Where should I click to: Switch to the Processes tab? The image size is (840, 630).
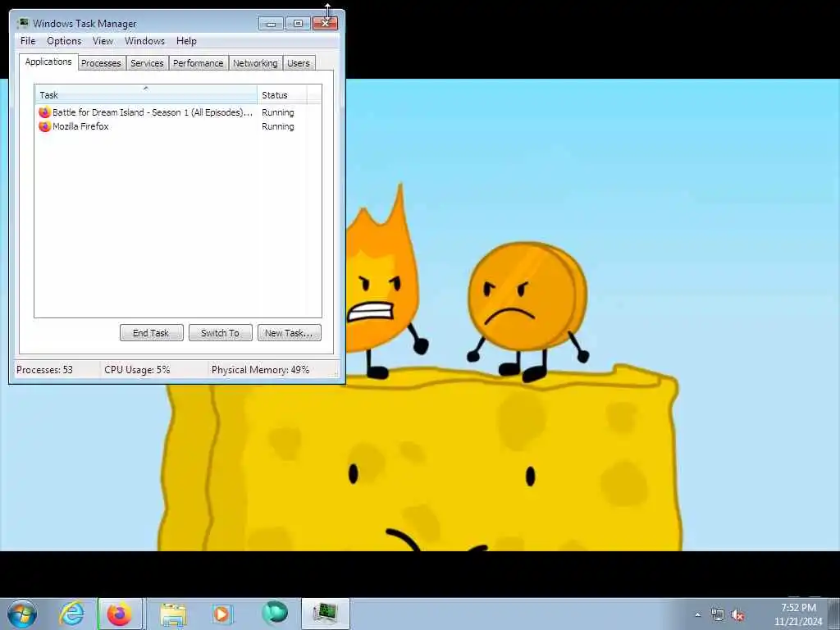[x=101, y=63]
